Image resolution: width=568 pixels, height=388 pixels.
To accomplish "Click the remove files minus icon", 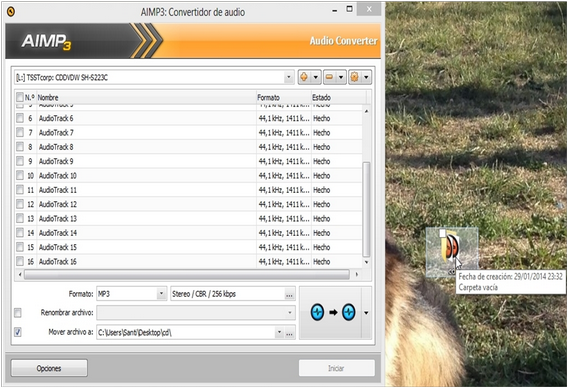I will [x=329, y=77].
